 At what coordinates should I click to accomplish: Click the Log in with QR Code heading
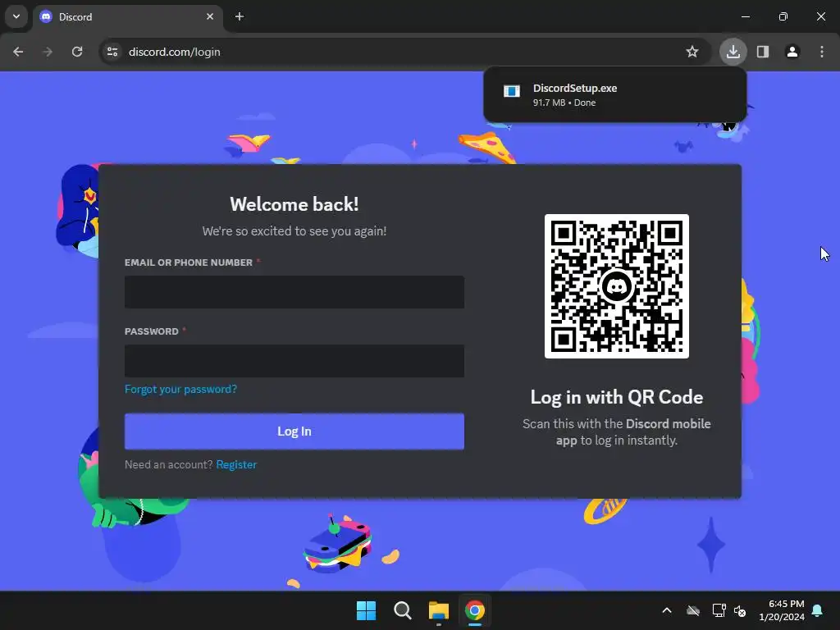(x=617, y=397)
